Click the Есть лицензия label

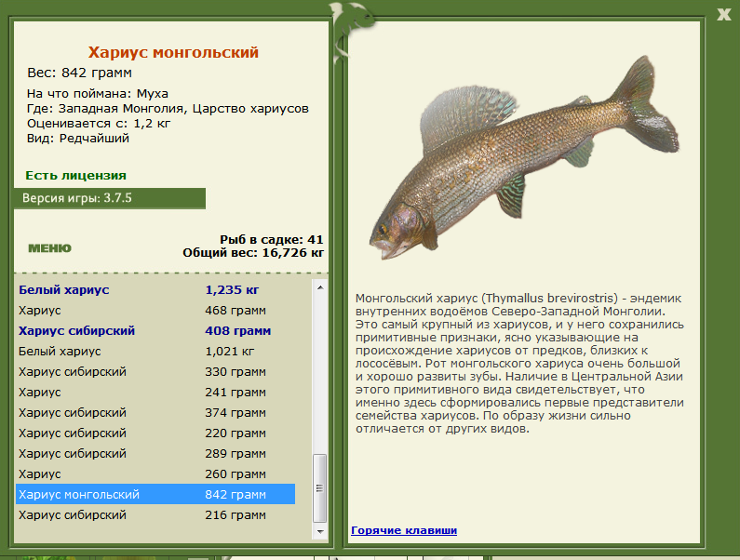(x=75, y=176)
